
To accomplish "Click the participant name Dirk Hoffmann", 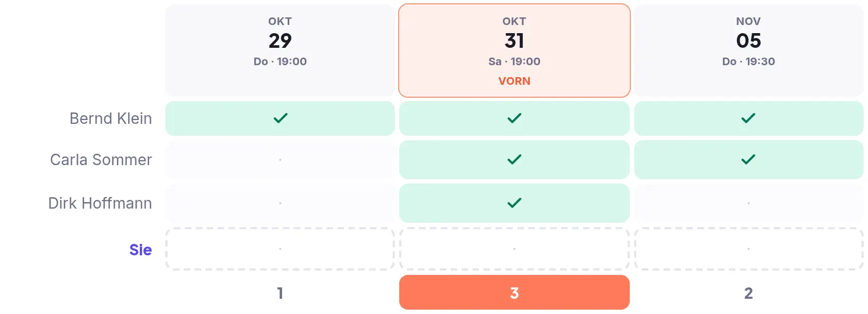I will 100,203.
